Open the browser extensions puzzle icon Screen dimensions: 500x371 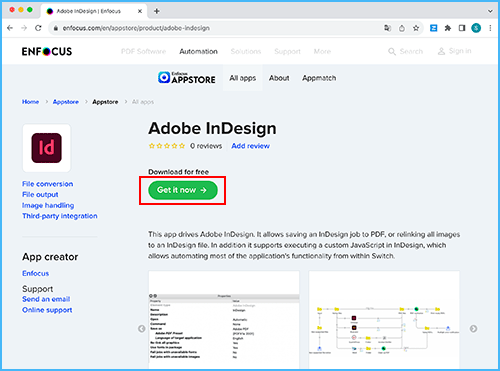coord(448,28)
